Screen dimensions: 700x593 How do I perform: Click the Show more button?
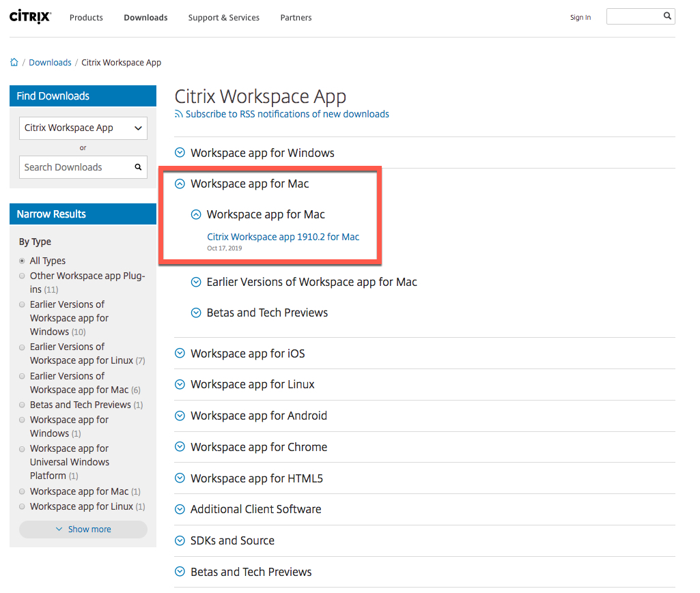point(83,529)
